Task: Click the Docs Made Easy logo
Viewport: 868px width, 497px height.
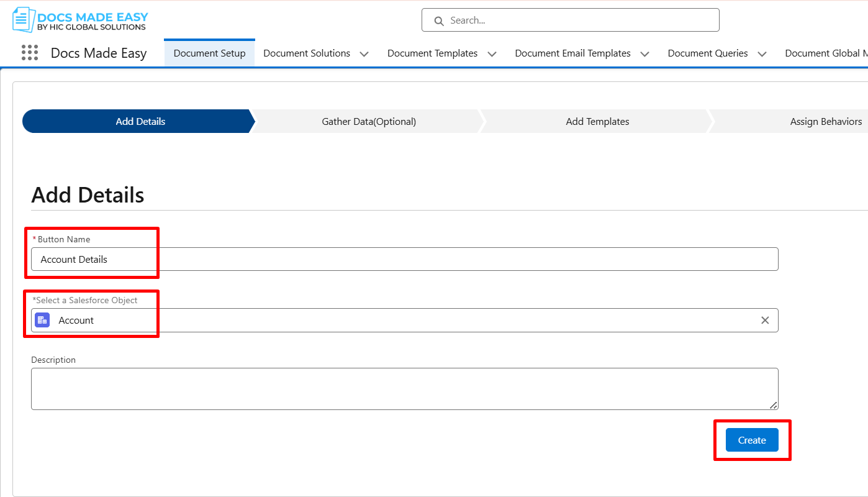Action: (80, 20)
